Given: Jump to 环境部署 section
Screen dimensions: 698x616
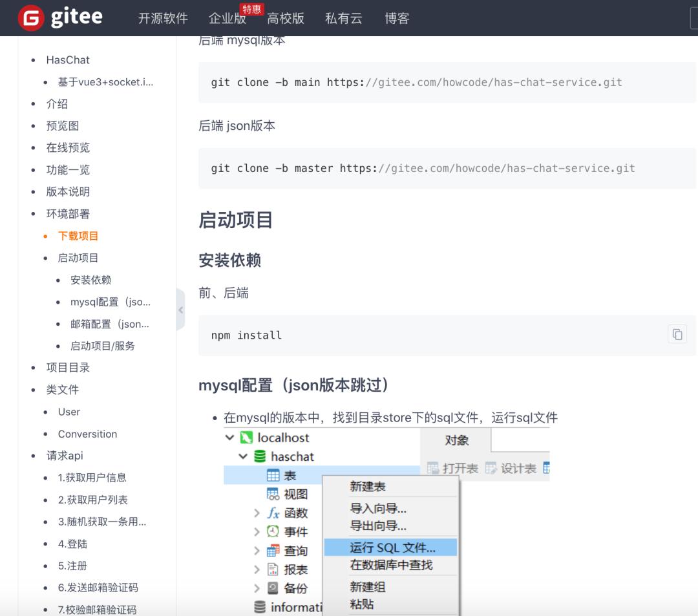Looking at the screenshot, I should pyautogui.click(x=68, y=214).
